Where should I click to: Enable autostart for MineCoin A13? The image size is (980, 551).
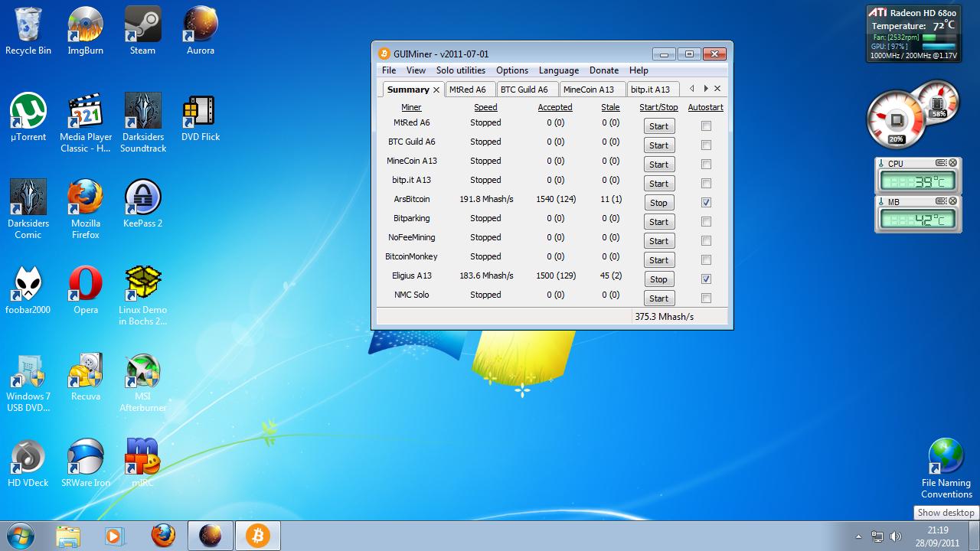click(x=706, y=164)
